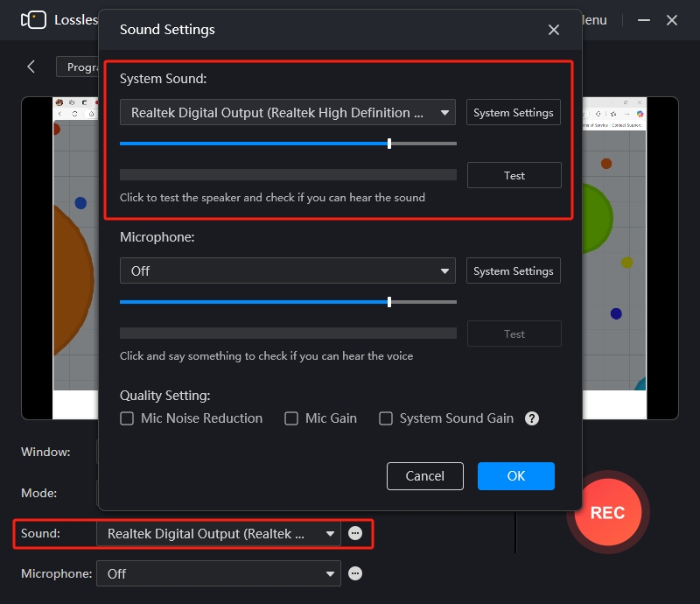Close the Sound Settings dialog
The width and height of the screenshot is (700, 604).
554,30
